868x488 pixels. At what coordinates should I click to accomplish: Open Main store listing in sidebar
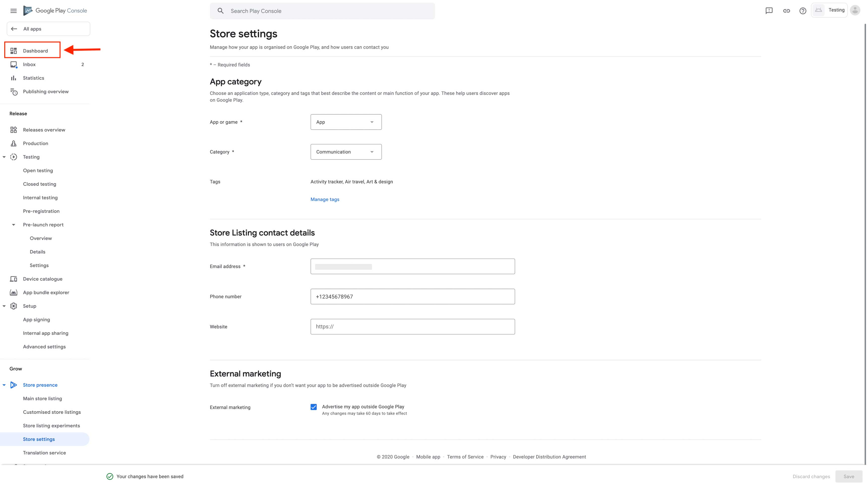click(42, 399)
